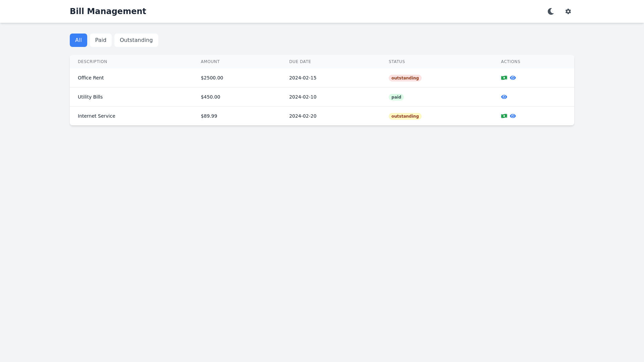Click the paid status badge

pos(396,97)
